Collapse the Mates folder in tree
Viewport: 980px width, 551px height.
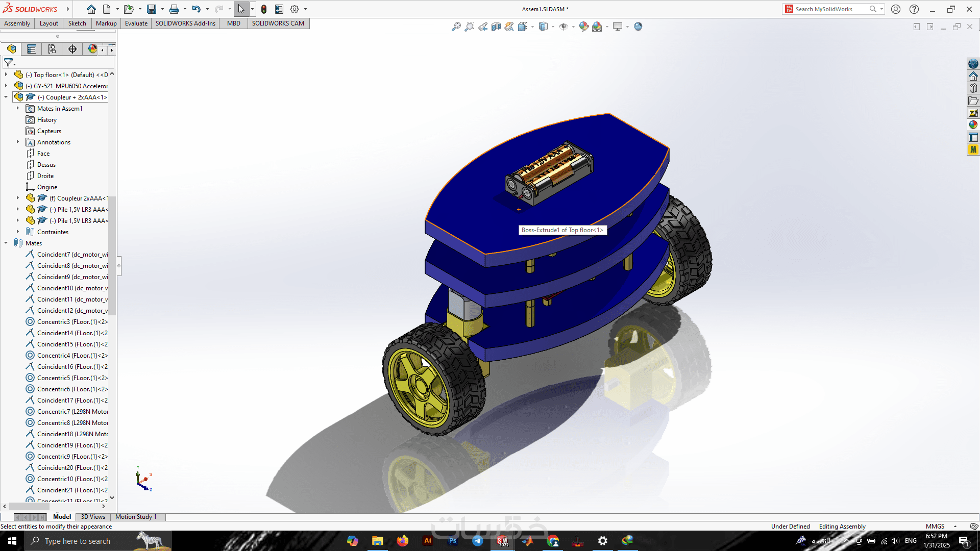click(x=6, y=243)
